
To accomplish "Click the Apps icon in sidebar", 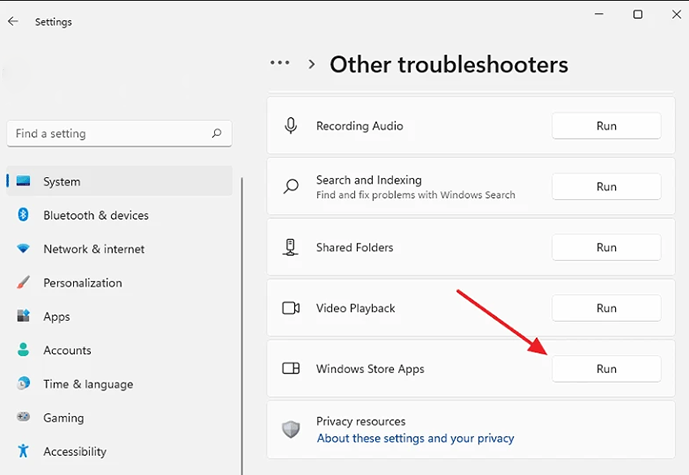I will 23,315.
